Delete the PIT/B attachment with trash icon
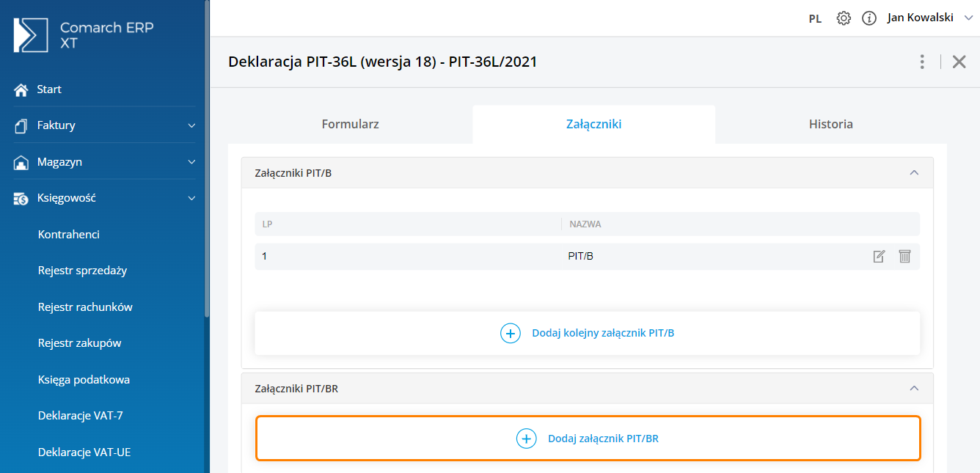This screenshot has width=980, height=473. (904, 256)
